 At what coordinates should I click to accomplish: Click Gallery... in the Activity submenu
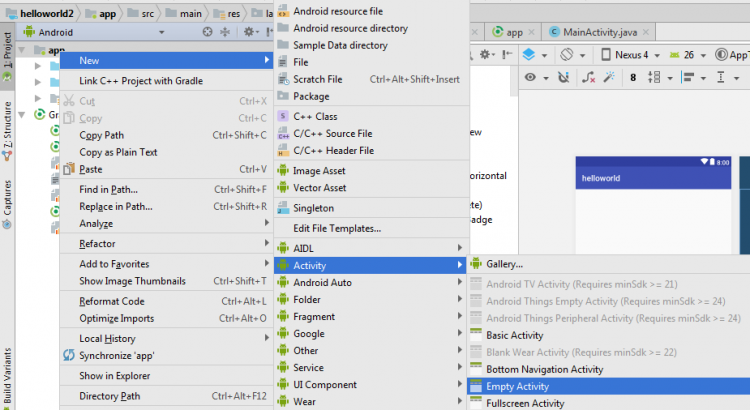click(504, 264)
